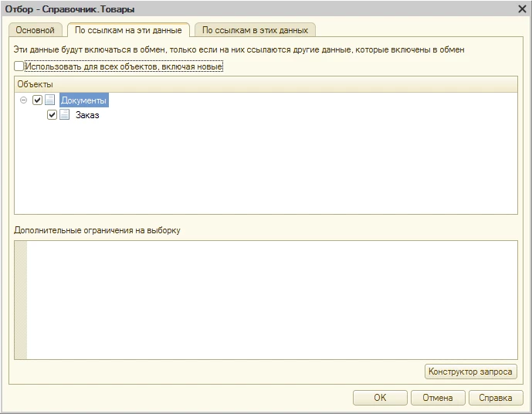Viewport: 532px width, 414px height.
Task: Click the Отмена button
Action: tap(438, 398)
